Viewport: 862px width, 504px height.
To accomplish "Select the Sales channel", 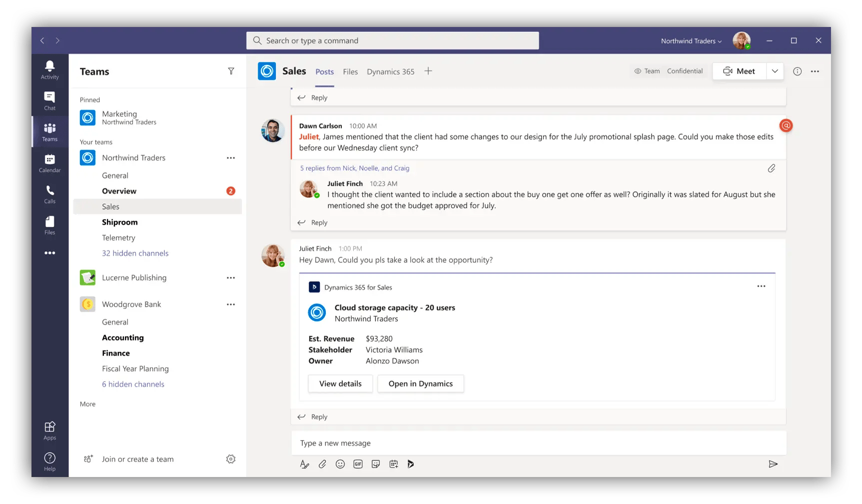I will coord(157,207).
